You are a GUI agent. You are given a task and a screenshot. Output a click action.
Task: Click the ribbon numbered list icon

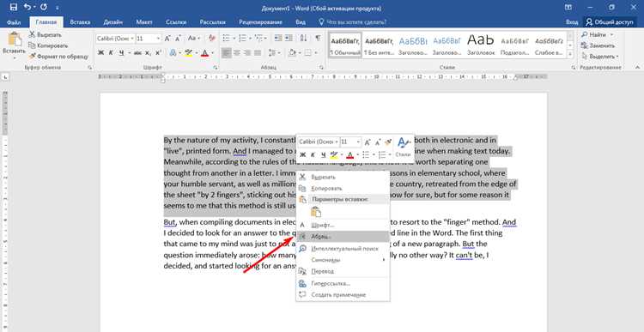(x=242, y=38)
